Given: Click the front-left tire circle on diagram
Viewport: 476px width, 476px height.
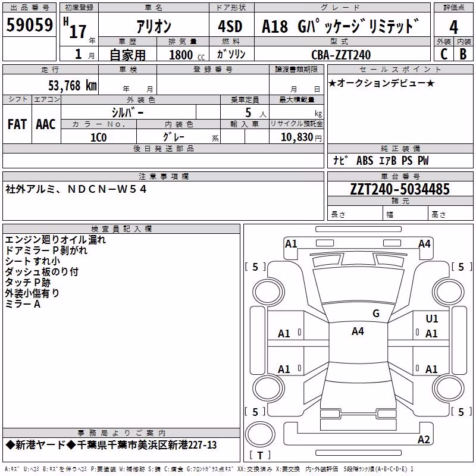Looking at the screenshot, I should pos(268,292).
